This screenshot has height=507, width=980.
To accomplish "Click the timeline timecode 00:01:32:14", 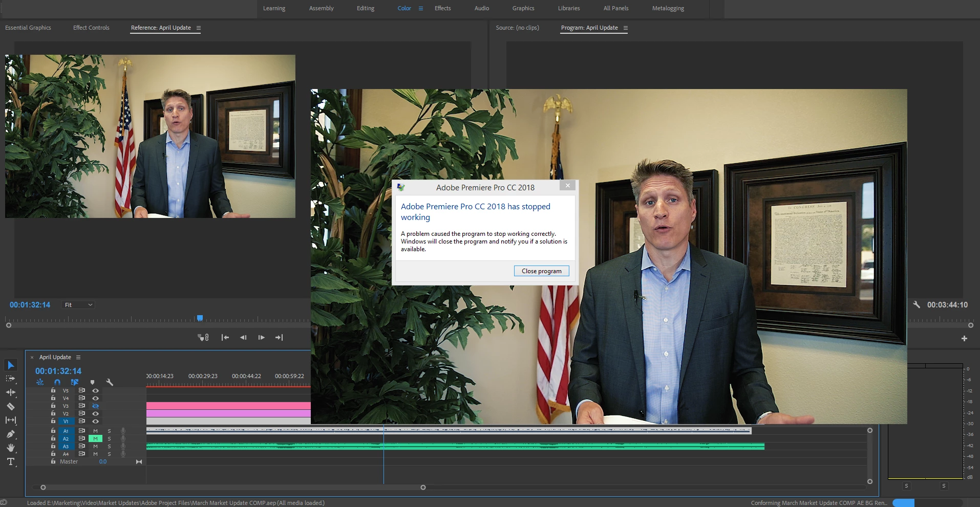I will 58,371.
